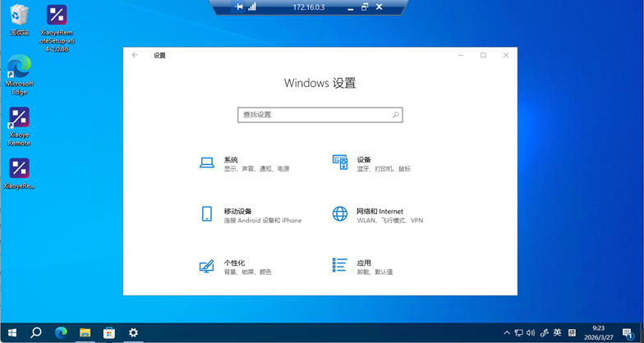Switch the 英 input language indicator

coord(558,333)
